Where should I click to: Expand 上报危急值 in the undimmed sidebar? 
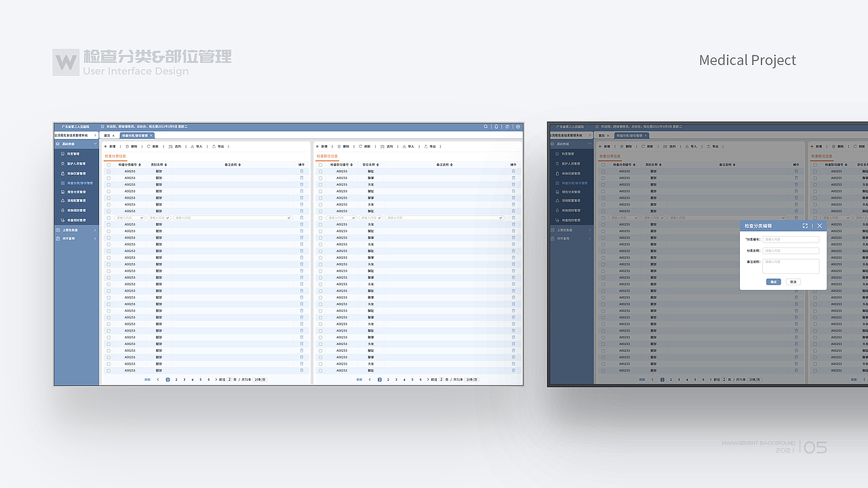tap(95, 230)
